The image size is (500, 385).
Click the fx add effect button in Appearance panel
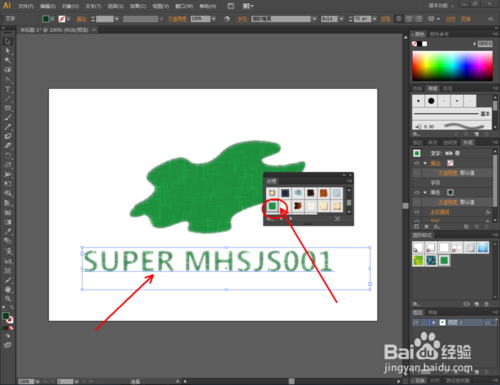pos(437,227)
